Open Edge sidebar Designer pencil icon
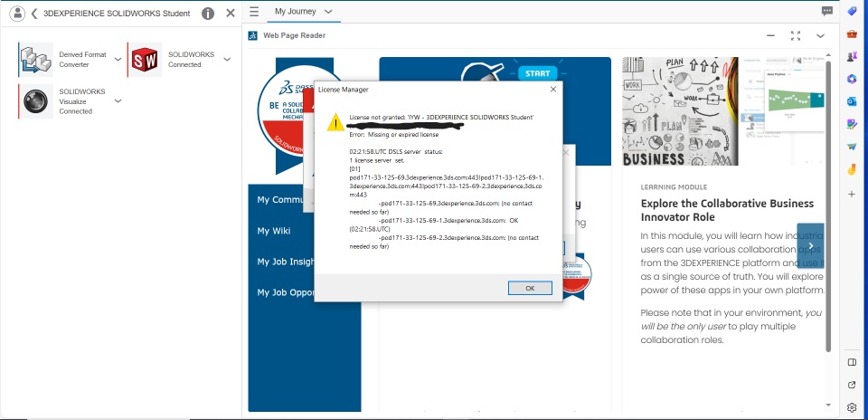The height and width of the screenshot is (420, 868). [x=852, y=124]
